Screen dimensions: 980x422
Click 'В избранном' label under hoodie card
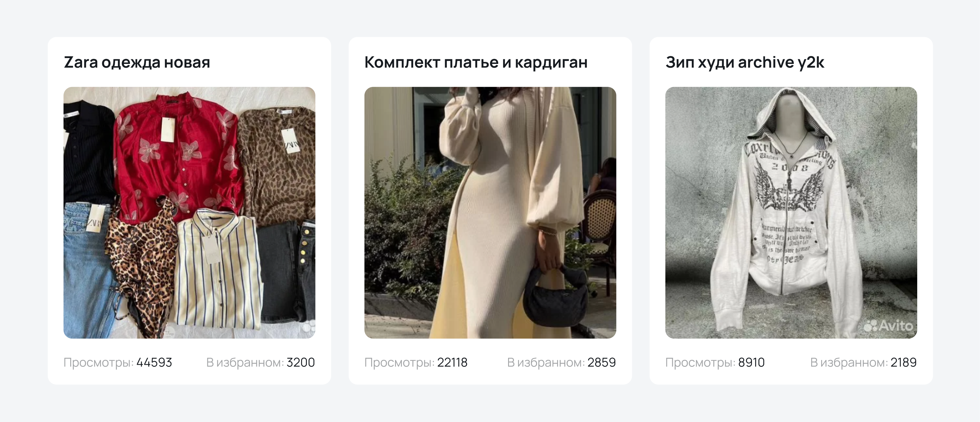pyautogui.click(x=849, y=363)
